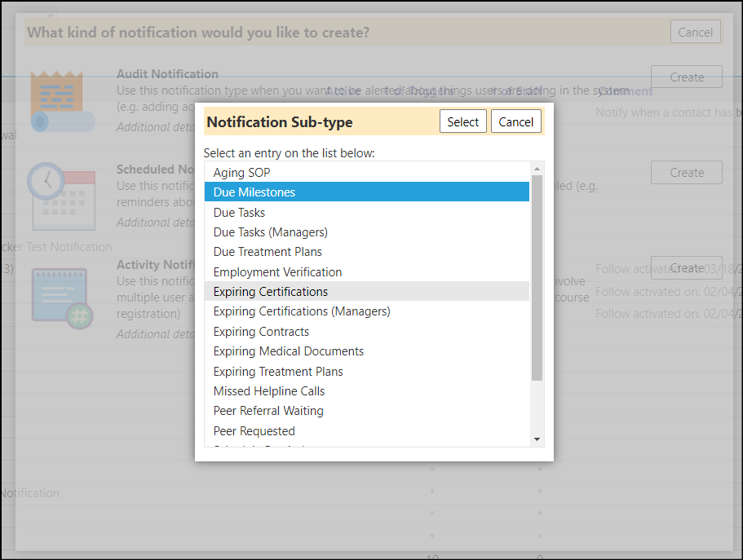Click Create for Activity Notification

[x=687, y=268]
